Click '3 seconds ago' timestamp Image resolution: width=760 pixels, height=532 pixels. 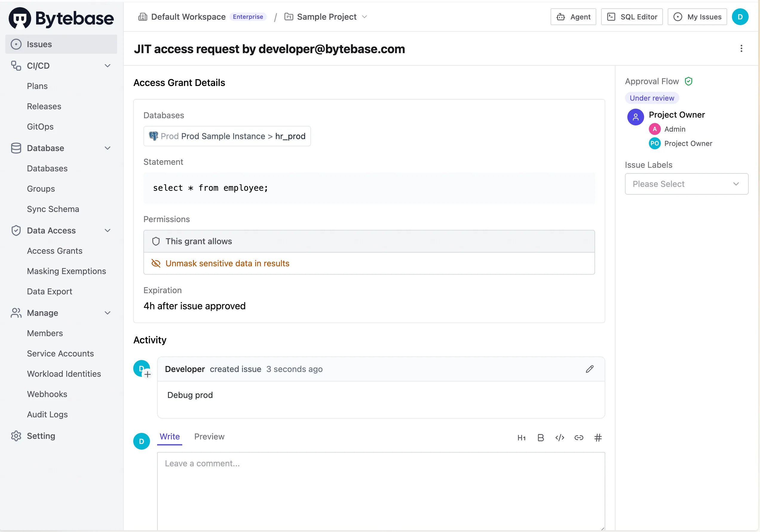click(294, 369)
